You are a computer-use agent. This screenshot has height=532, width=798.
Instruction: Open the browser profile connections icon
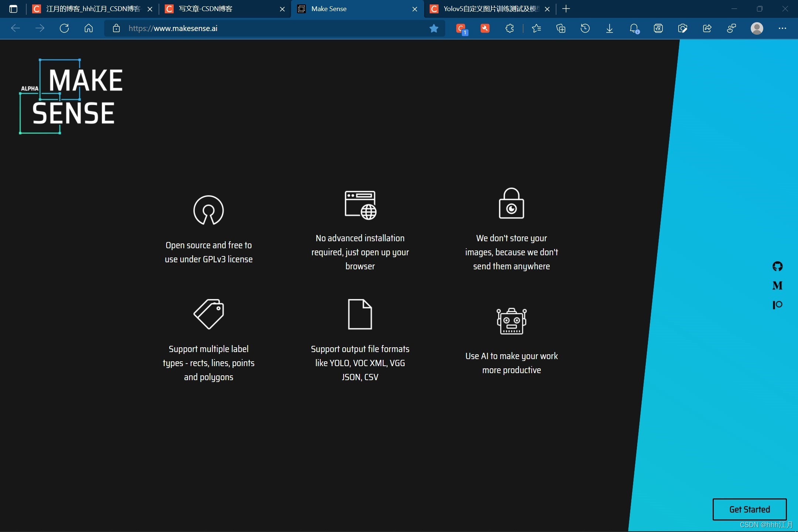pyautogui.click(x=731, y=28)
